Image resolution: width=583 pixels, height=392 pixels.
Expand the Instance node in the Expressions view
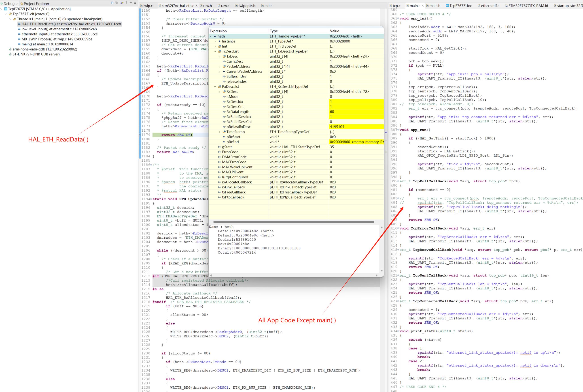click(215, 41)
